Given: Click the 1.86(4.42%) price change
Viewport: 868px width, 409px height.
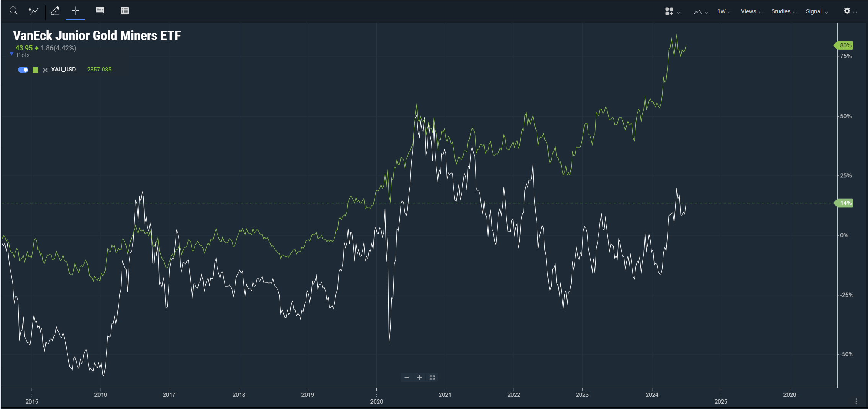Looking at the screenshot, I should (x=58, y=48).
